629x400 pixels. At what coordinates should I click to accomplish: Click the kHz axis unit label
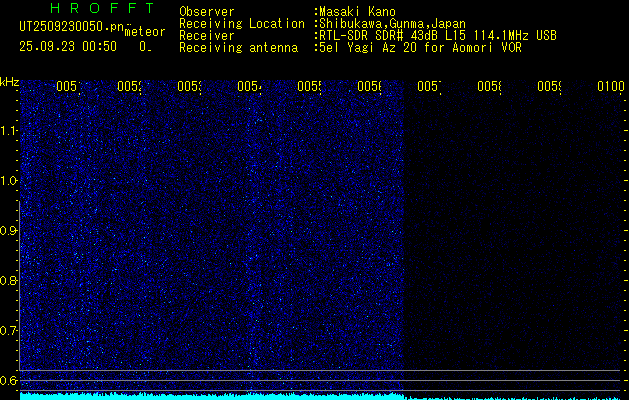10,83
